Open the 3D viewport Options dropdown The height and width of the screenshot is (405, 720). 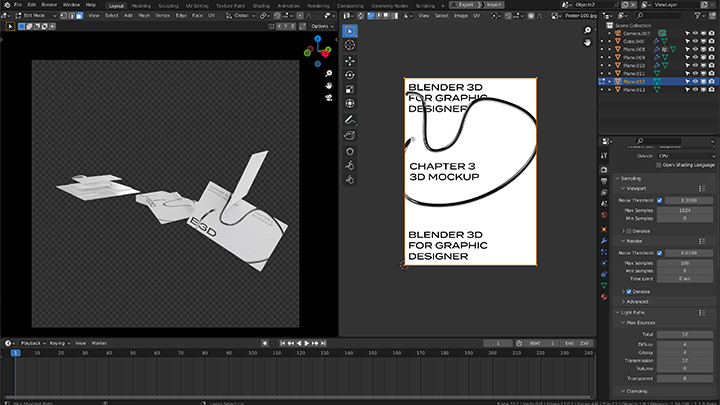tap(321, 26)
